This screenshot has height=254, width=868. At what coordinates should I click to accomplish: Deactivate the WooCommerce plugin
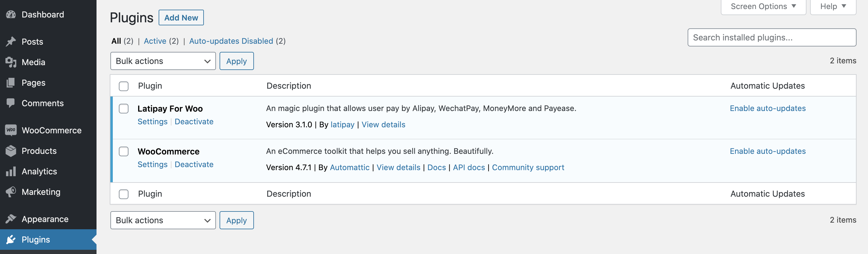coord(194,164)
